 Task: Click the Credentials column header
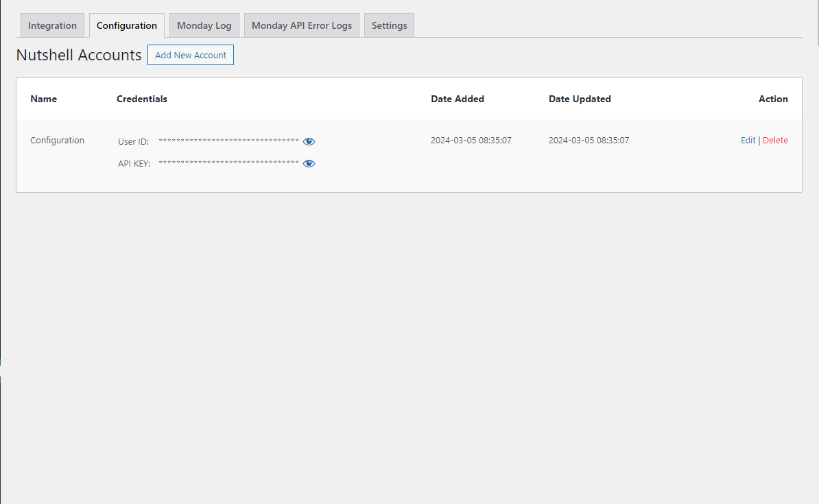142,99
